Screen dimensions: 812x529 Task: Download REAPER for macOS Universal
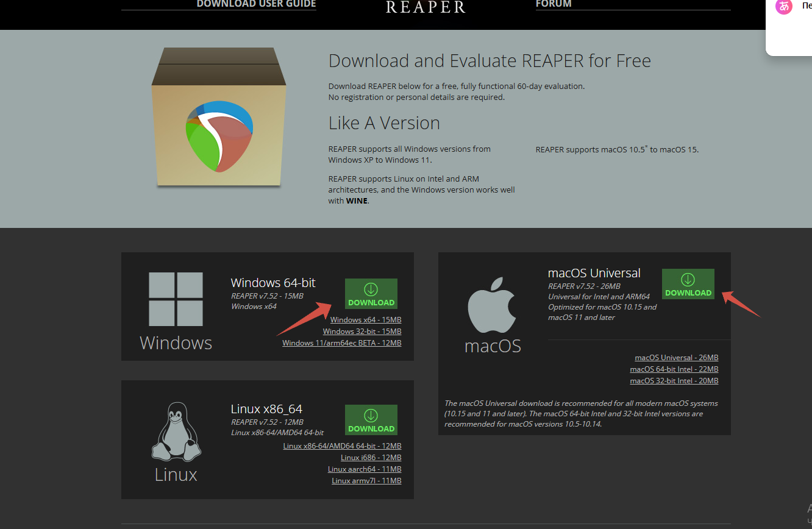(x=688, y=285)
